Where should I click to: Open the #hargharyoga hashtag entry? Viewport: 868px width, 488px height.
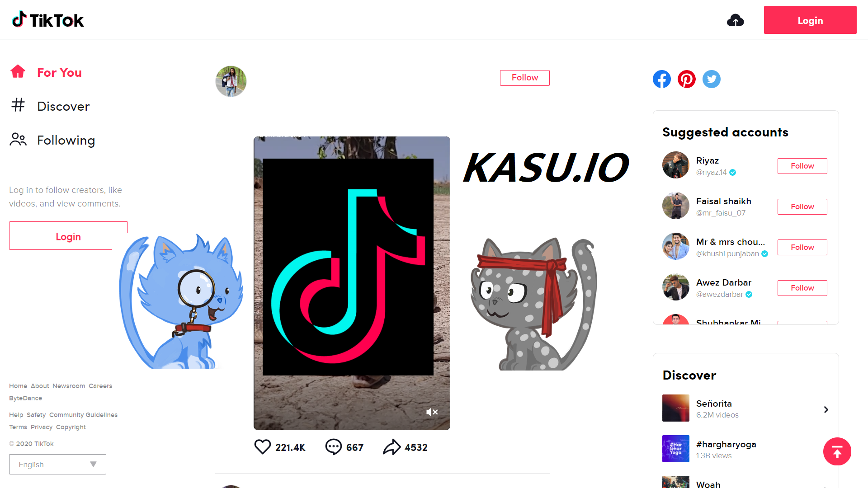(726, 449)
